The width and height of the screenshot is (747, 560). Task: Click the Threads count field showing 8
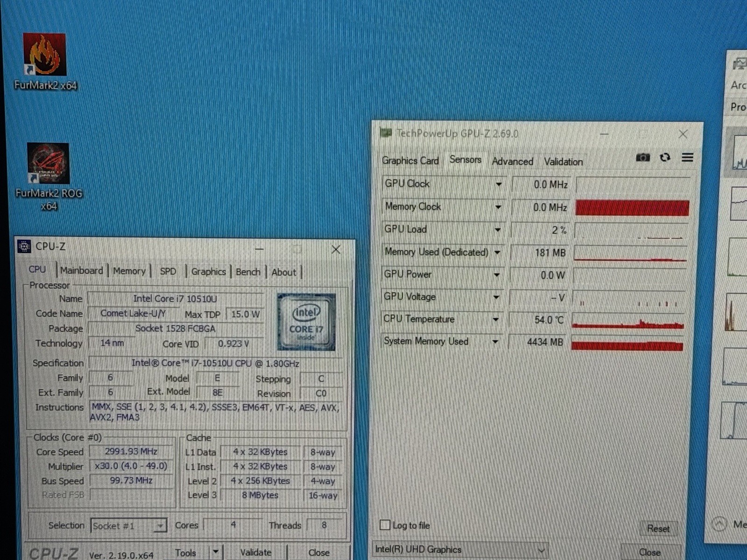click(324, 525)
